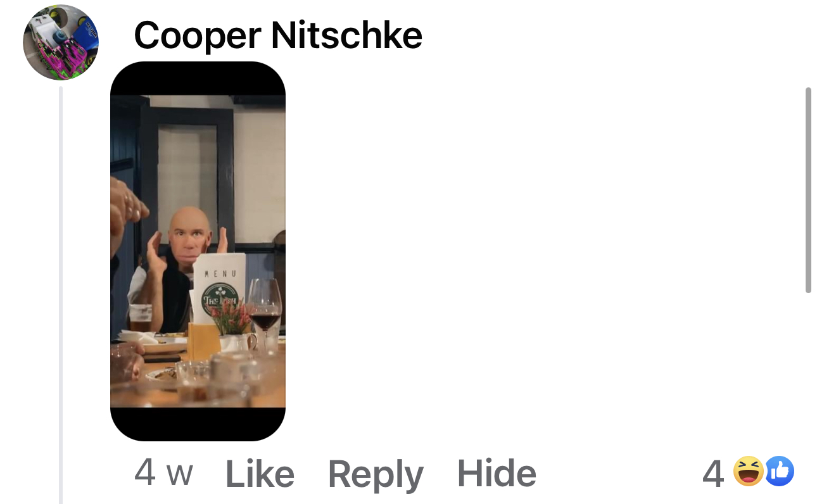View the reaction count number 4
The image size is (817, 504).
click(714, 474)
